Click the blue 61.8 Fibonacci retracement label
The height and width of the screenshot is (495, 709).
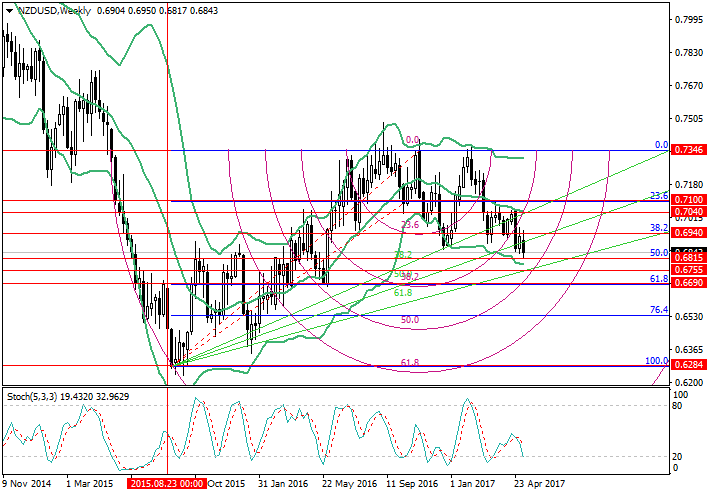coord(659,279)
